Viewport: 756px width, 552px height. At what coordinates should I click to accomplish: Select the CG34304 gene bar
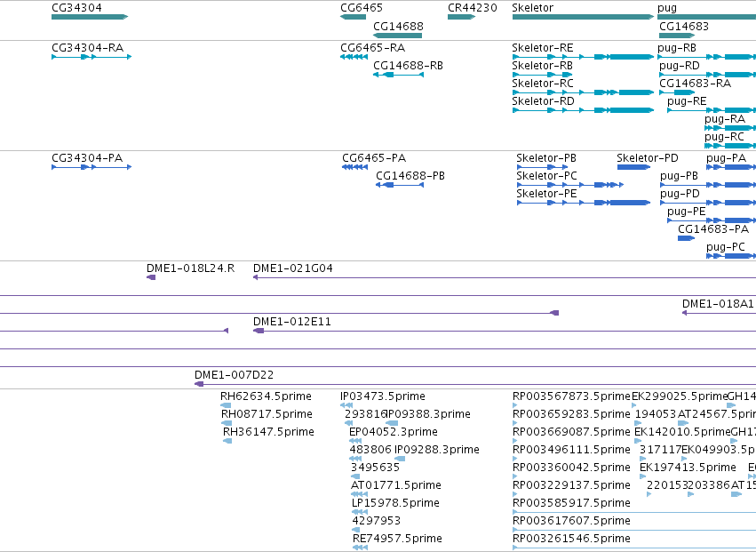90,17
